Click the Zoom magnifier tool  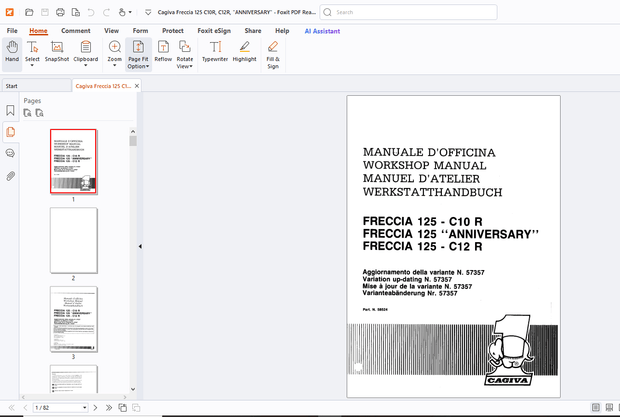pos(115,47)
